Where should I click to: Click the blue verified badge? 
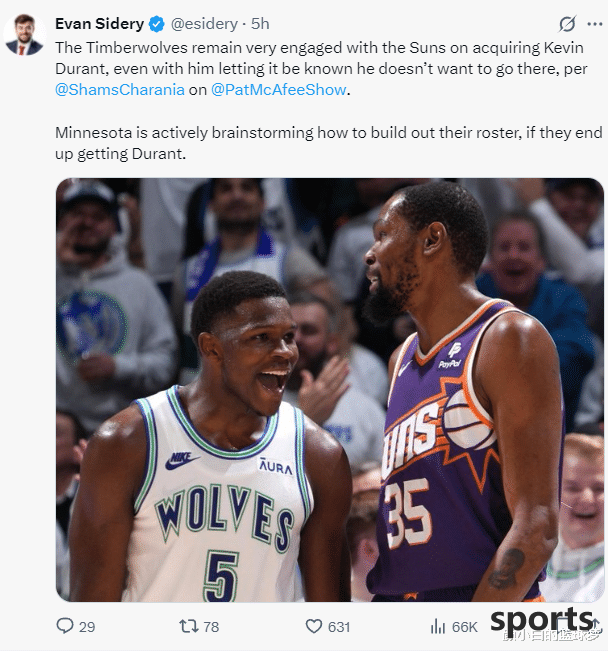coord(157,24)
